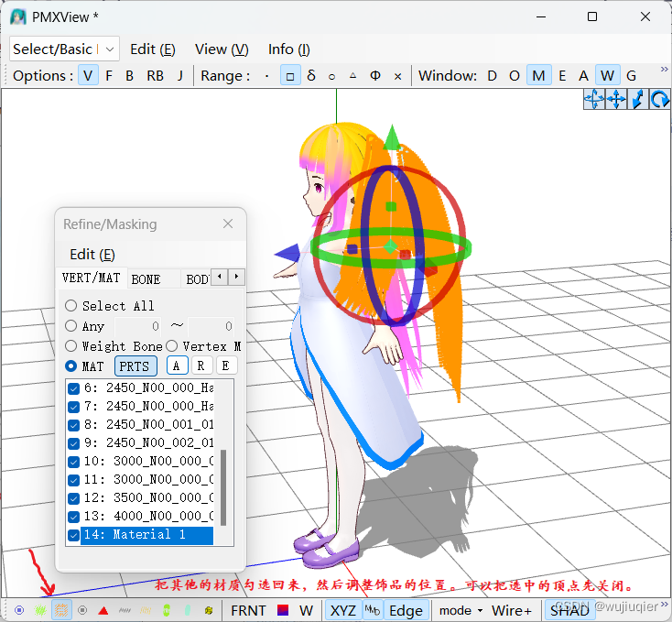Image resolution: width=672 pixels, height=622 pixels.
Task: Switch to the BONE tab
Action: click(x=146, y=279)
